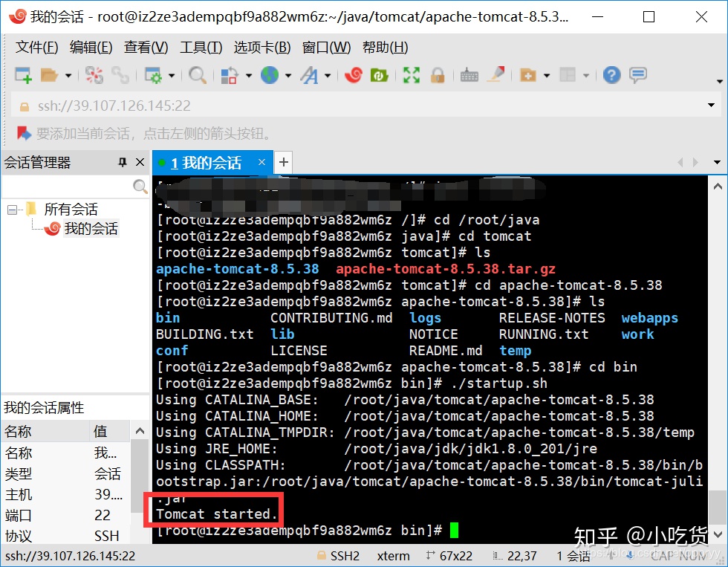The image size is (728, 567).
Task: Click the padlock lock-screen icon
Action: [x=438, y=75]
